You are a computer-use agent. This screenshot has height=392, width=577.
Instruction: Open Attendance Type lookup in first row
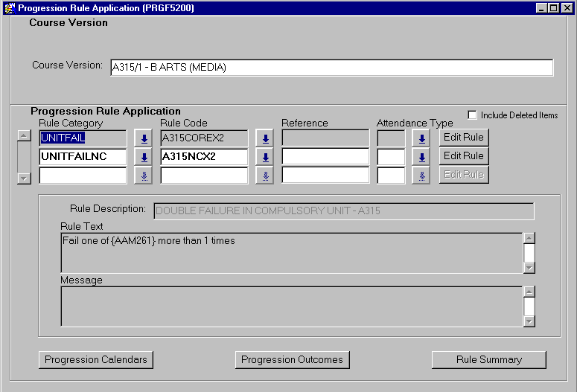coord(421,138)
